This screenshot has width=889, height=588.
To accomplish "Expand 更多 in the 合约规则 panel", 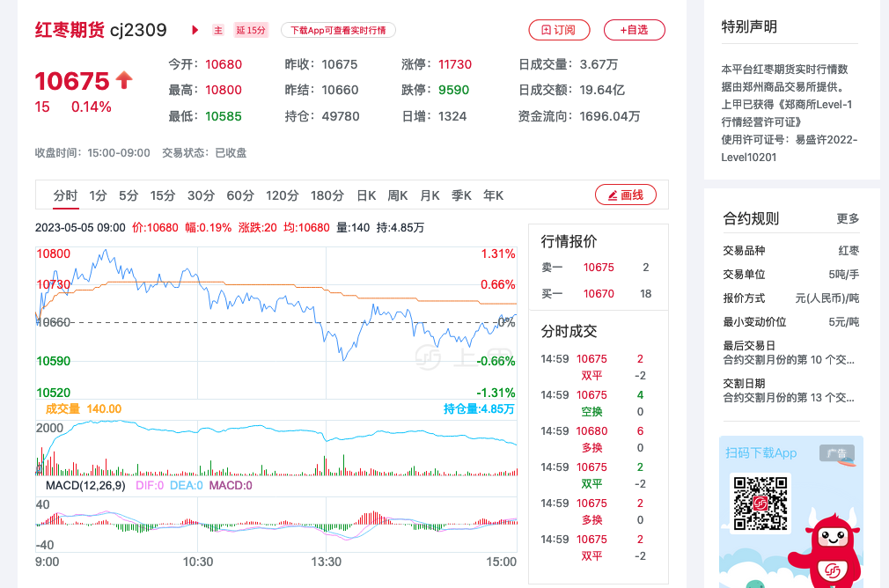I will click(x=847, y=218).
